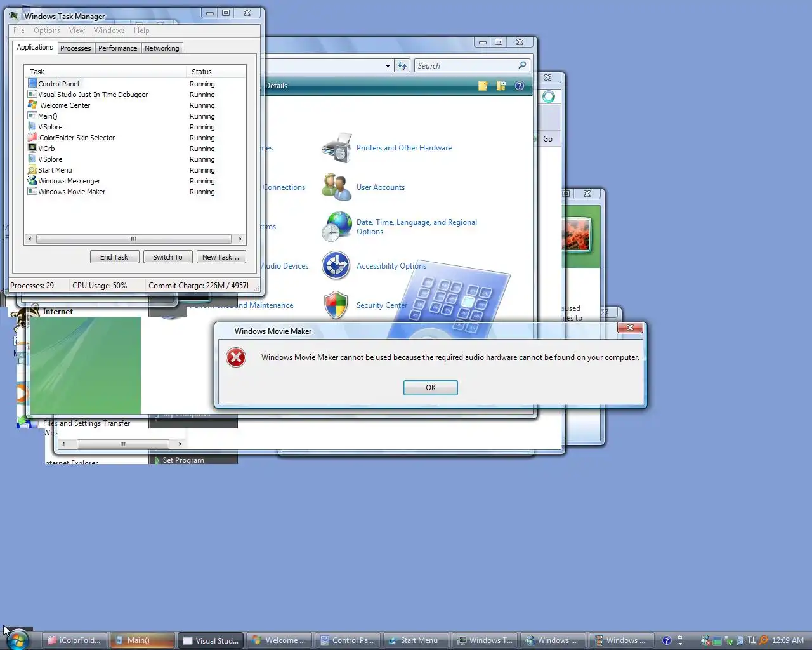Click the Date, Time globe and clock icon
812x650 pixels.
click(x=337, y=227)
